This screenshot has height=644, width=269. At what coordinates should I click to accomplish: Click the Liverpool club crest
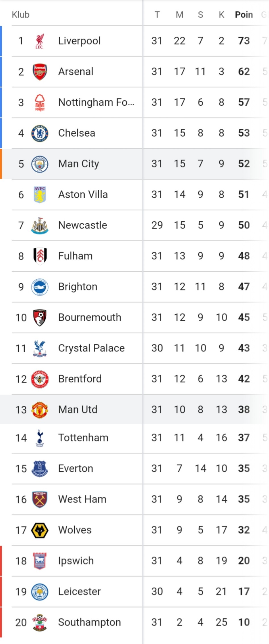(39, 41)
